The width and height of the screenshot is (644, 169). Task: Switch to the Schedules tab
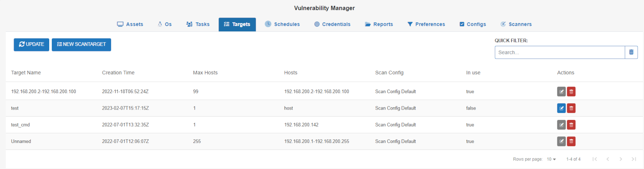tap(282, 24)
